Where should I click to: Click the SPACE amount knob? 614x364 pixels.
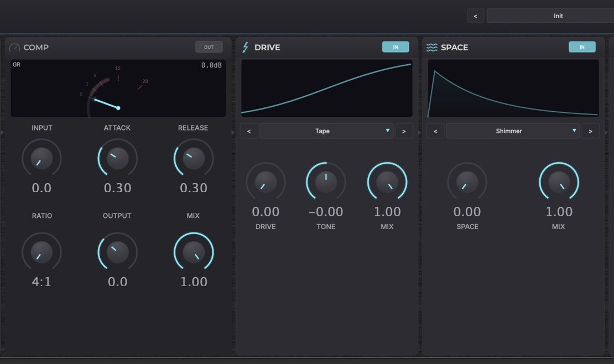(467, 182)
